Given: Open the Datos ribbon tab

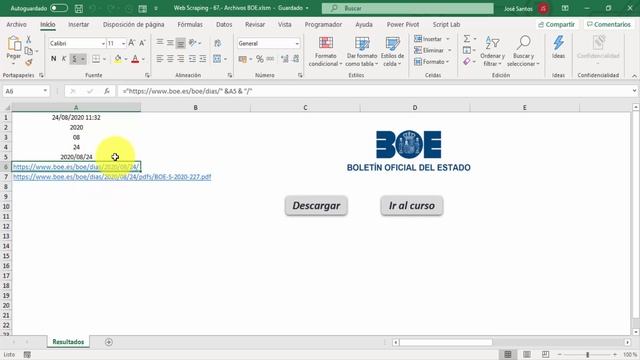Looking at the screenshot, I should tap(224, 24).
